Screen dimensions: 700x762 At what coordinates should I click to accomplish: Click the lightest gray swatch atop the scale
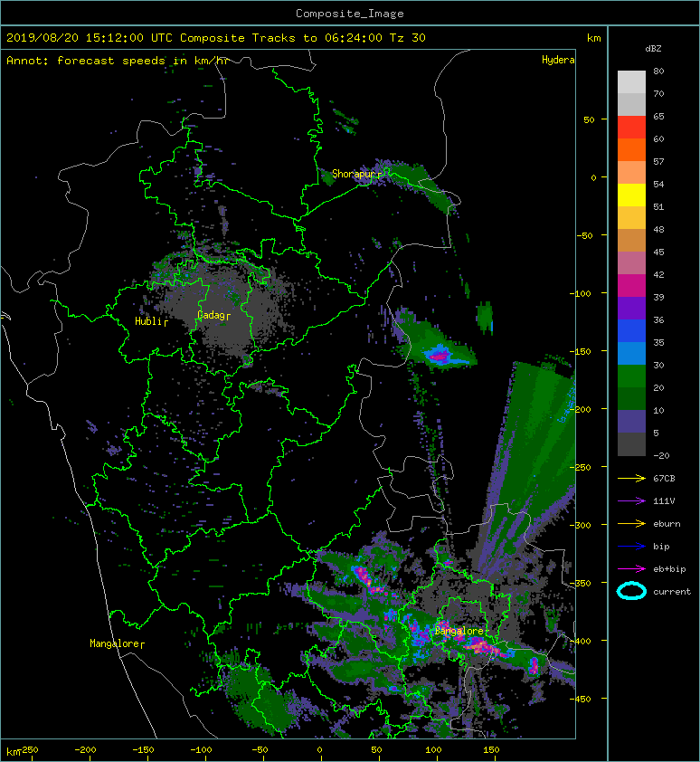pyautogui.click(x=631, y=82)
